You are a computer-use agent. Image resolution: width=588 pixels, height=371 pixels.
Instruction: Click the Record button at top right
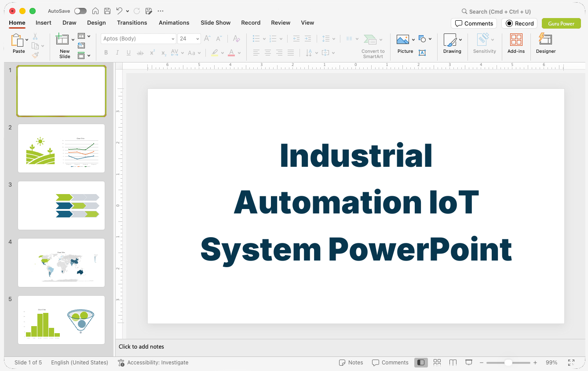(519, 23)
